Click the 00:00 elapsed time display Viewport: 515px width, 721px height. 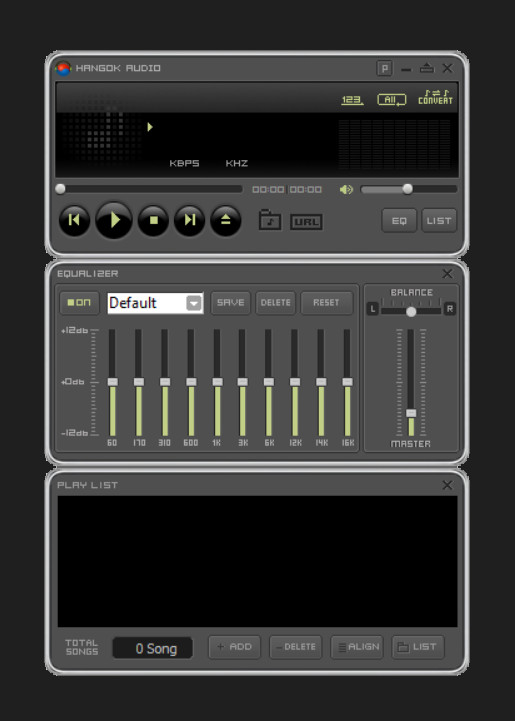tap(269, 189)
